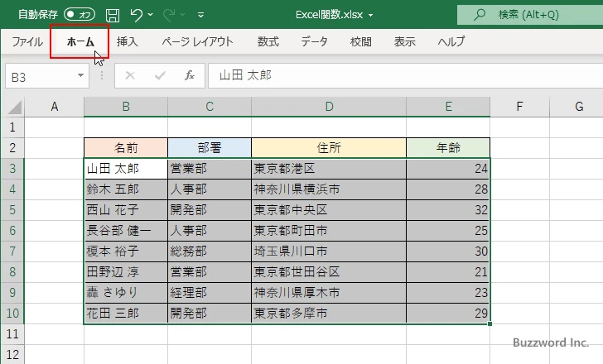Select cell containing 東京都多摩市
The image size is (603, 364).
click(x=329, y=314)
